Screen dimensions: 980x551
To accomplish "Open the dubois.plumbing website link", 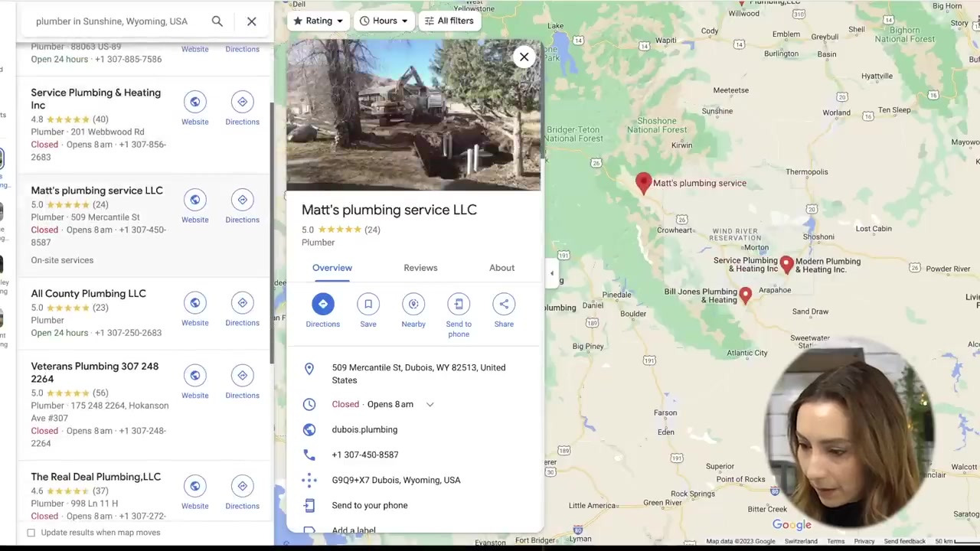I will 364,429.
